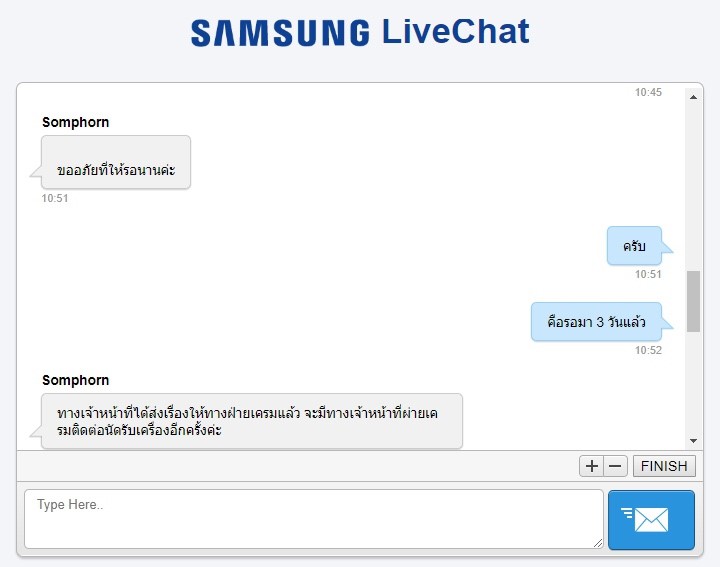The image size is (720, 567).
Task: Send the message with the envelope button
Action: coord(651,520)
